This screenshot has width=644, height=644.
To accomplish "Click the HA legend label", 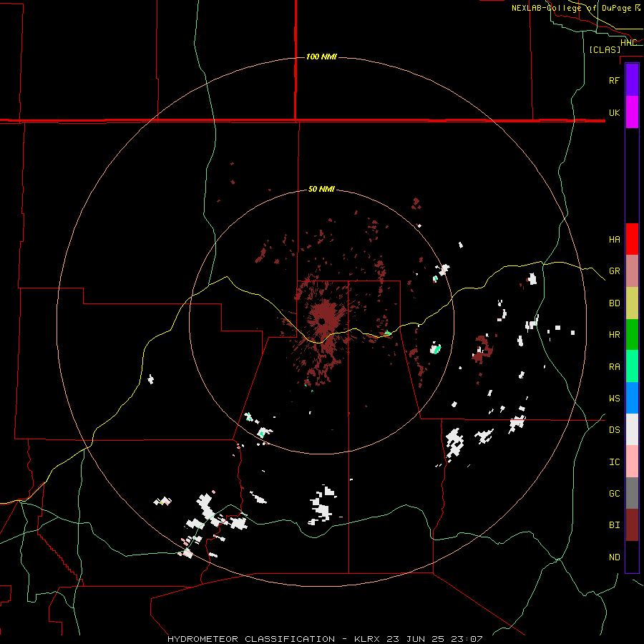I will [614, 239].
